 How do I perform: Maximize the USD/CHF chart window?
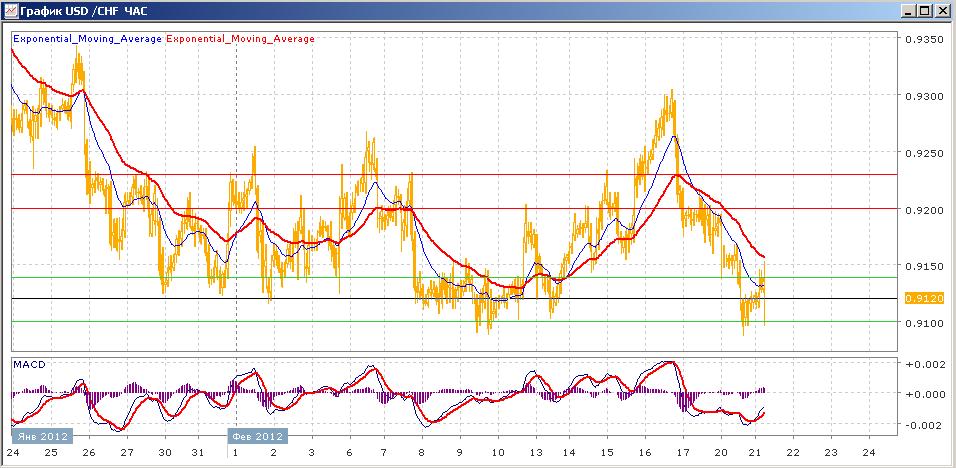[925, 11]
